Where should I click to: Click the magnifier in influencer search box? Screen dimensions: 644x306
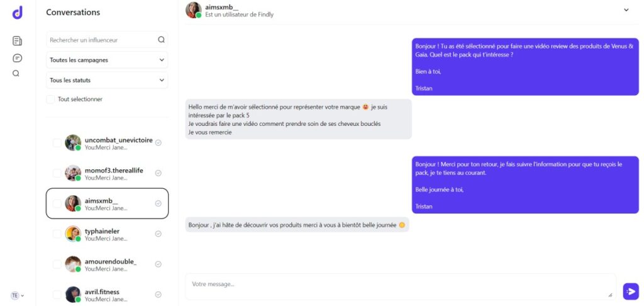[x=161, y=40]
